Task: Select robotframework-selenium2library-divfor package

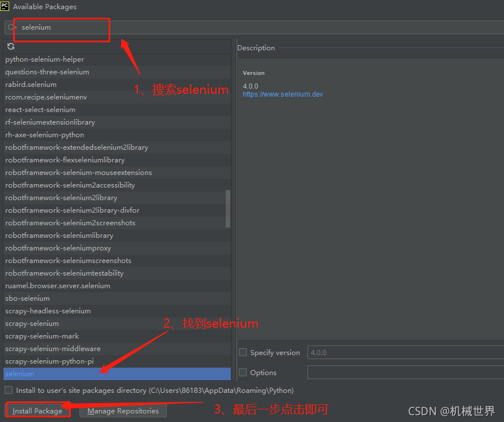Action: point(117,210)
